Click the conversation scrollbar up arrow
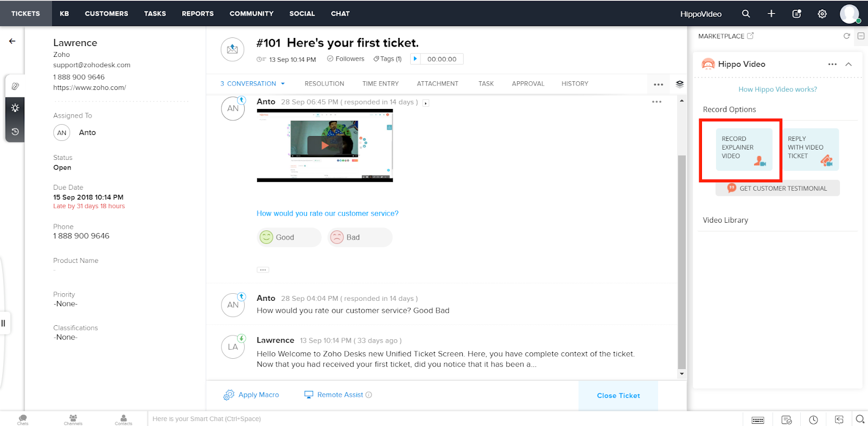This screenshot has width=868, height=426. pos(682,101)
